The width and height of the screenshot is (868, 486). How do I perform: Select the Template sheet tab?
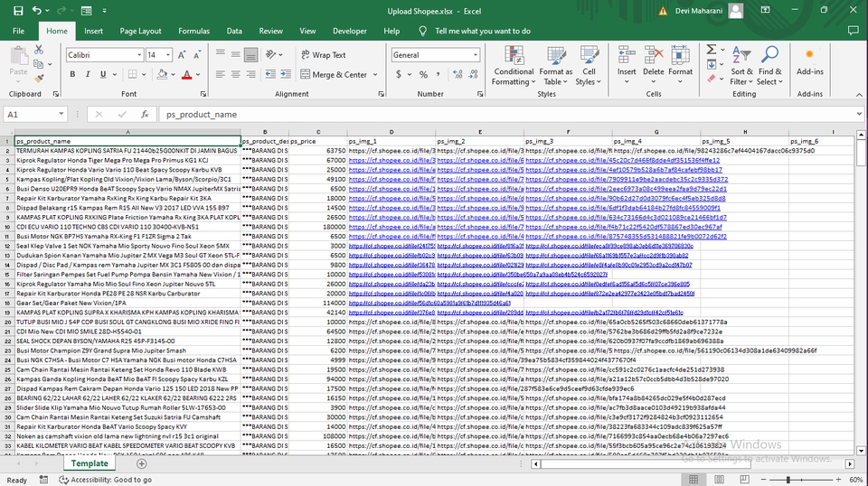(x=90, y=463)
